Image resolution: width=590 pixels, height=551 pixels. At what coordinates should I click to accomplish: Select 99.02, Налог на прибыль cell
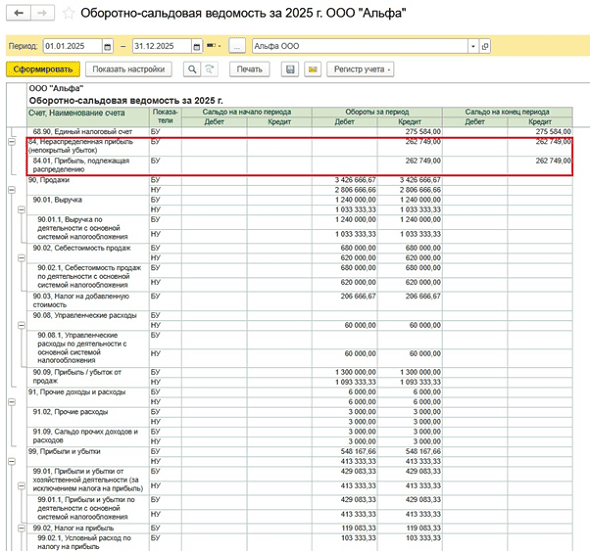(x=88, y=528)
